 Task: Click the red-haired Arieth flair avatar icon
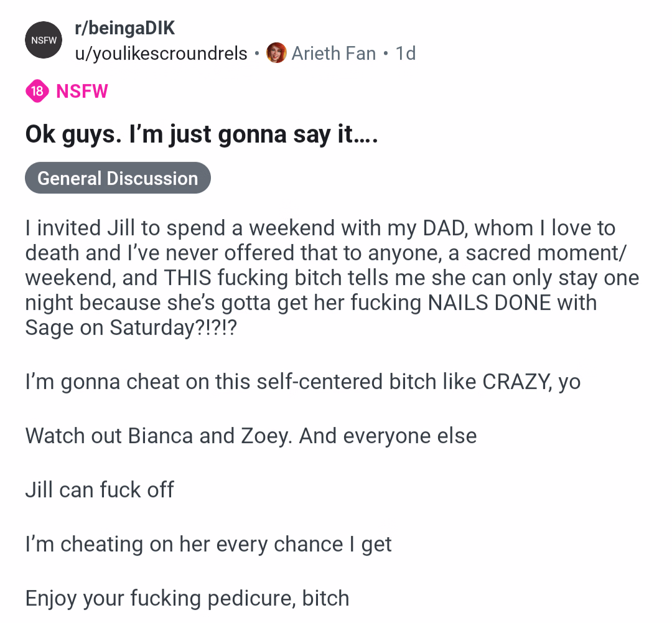(276, 54)
